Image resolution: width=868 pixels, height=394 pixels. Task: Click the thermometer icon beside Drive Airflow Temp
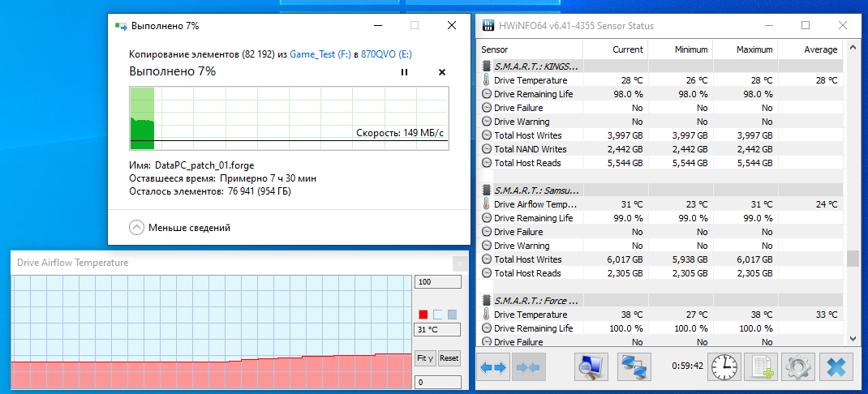pyautogui.click(x=487, y=204)
